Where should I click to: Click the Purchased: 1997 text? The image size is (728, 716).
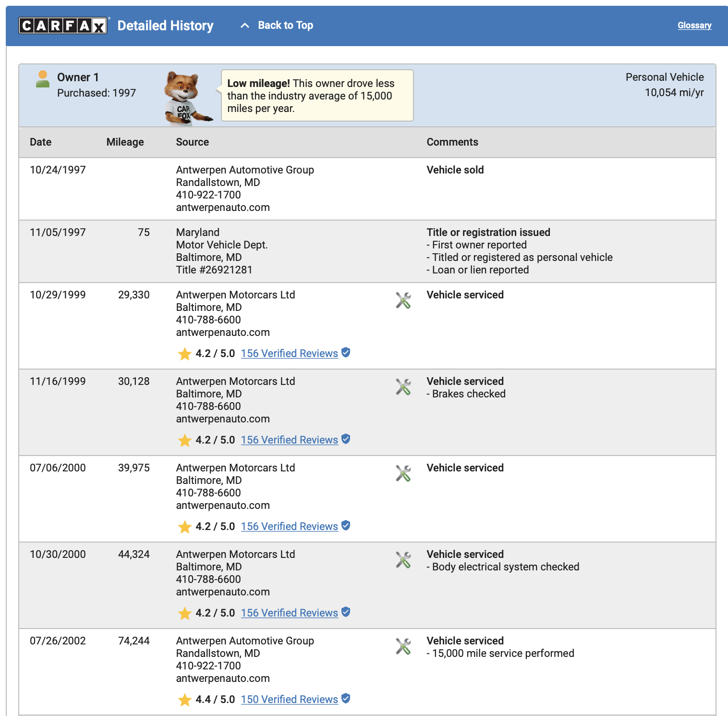(x=97, y=93)
